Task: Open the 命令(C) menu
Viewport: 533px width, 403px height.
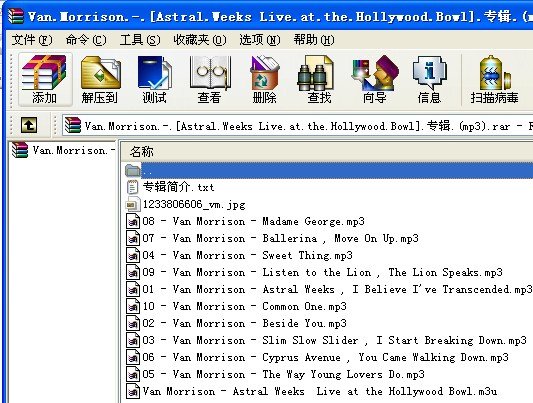Action: 86,40
